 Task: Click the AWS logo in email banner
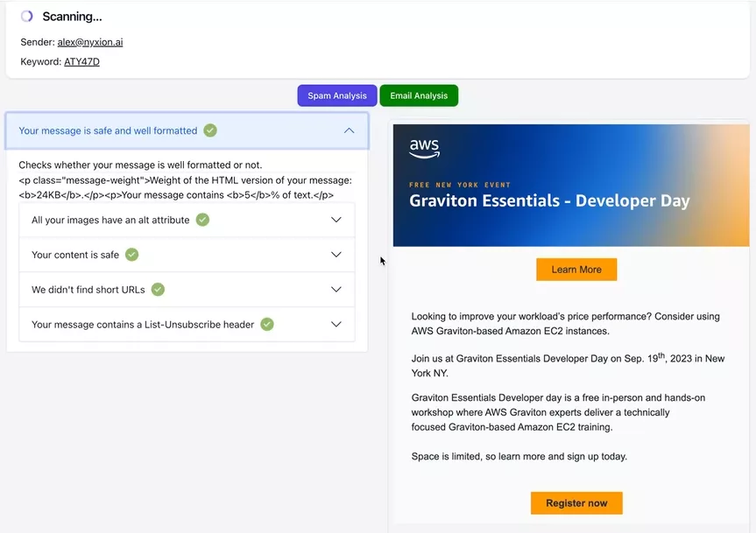(424, 149)
